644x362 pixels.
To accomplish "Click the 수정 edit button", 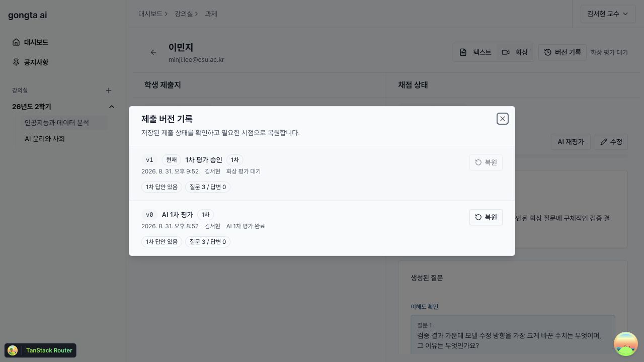I will (x=611, y=142).
